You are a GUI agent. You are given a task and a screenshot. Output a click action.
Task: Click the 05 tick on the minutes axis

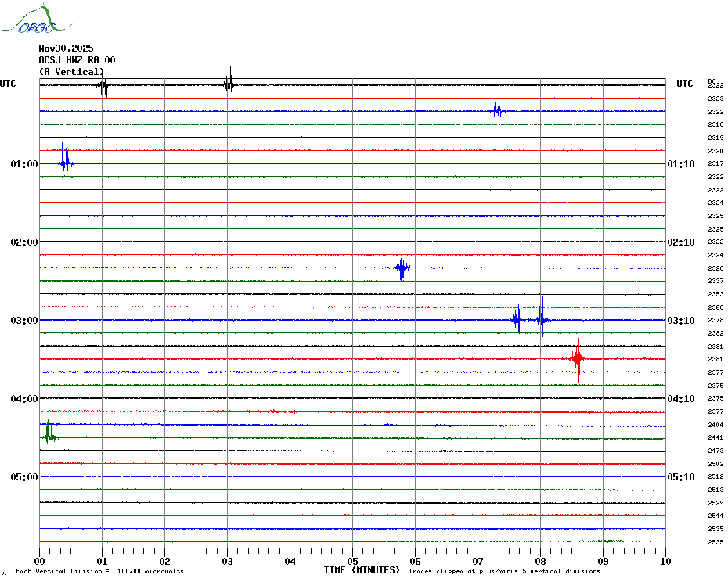tap(352, 561)
